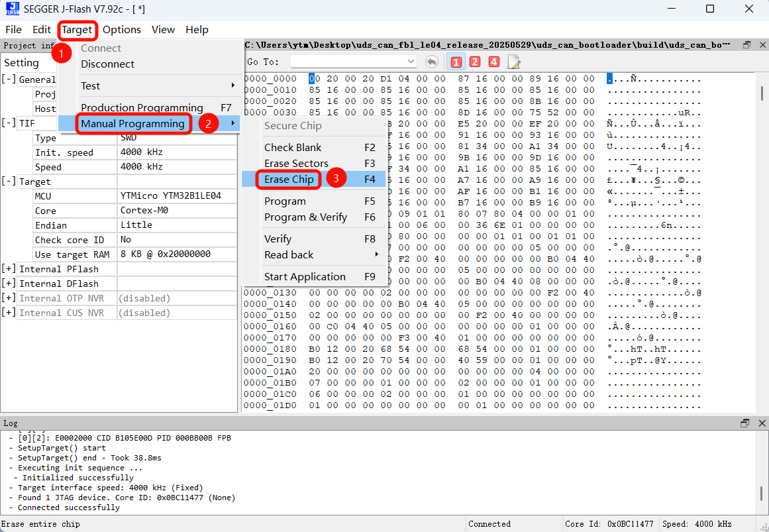Click the Go To back arrow icon

click(432, 62)
